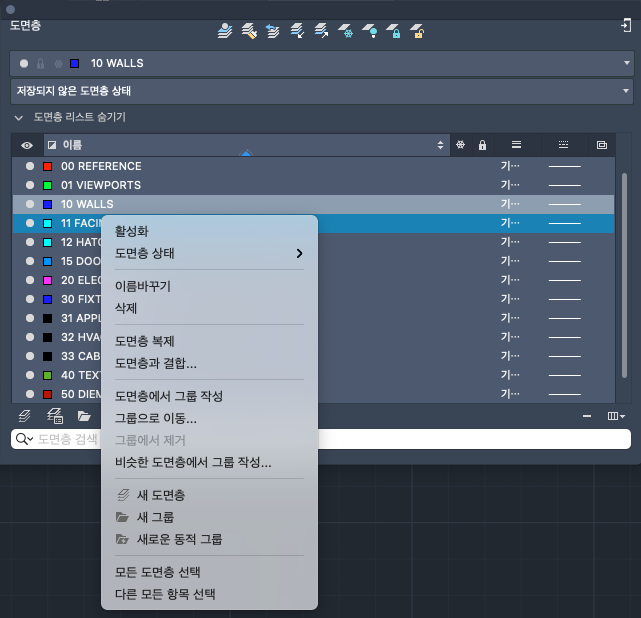Image resolution: width=641 pixels, height=618 pixels.
Task: Select the 00 REFERENCE layer name
Action: [101, 166]
